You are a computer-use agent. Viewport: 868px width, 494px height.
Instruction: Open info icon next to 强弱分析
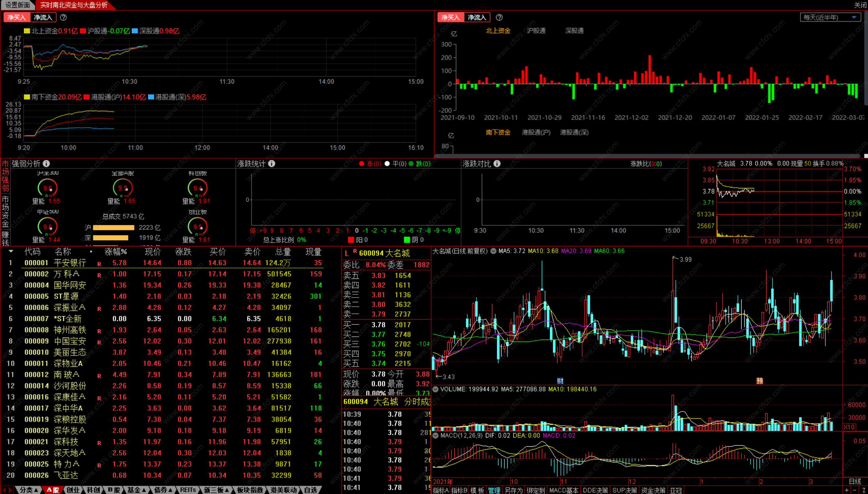click(46, 164)
